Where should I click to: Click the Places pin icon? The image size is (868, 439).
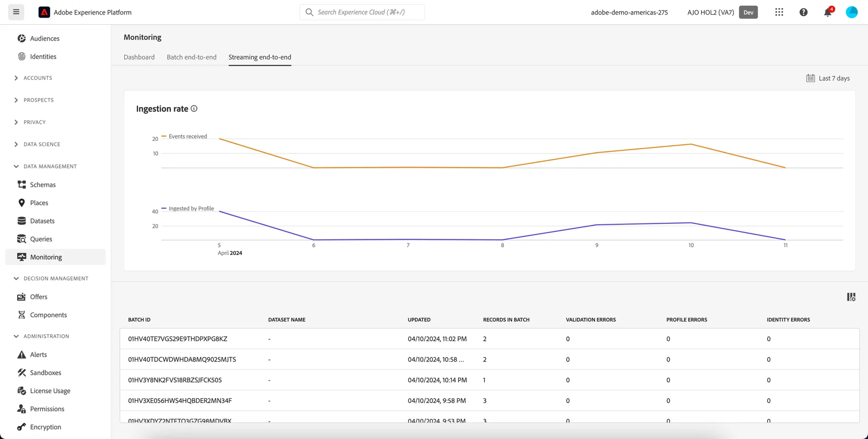[x=22, y=203]
